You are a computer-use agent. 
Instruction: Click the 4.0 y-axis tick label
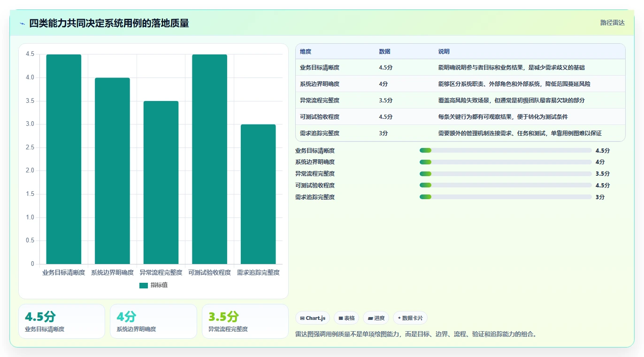[x=30, y=78]
